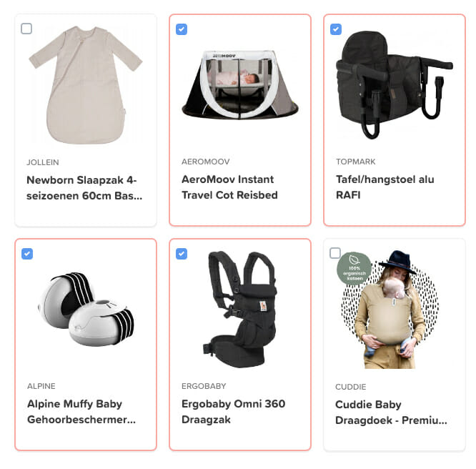The height and width of the screenshot is (469, 476).
Task: Open the Cuddie baby wrap photo
Action: click(390, 310)
